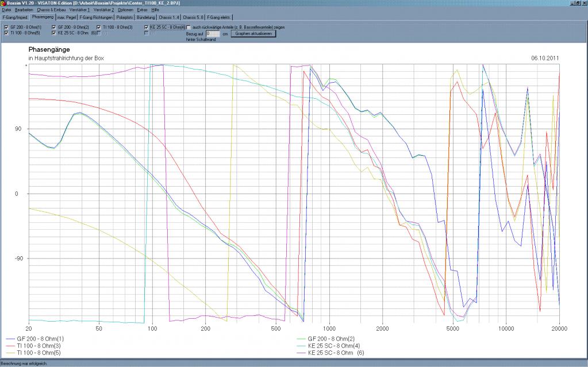
Task: Toggle the TI 100 - 8 Ohm(3) checkbox
Action: (99, 27)
